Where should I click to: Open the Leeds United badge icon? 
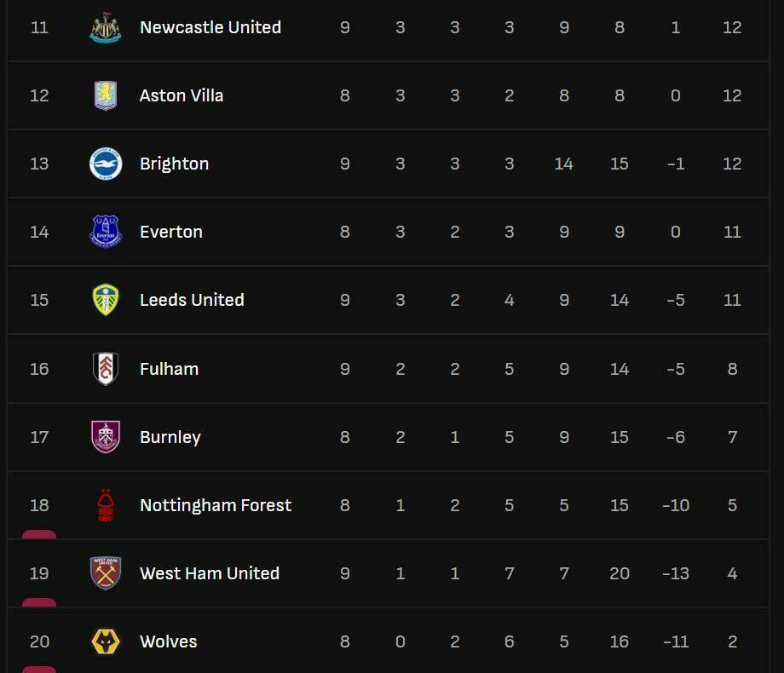pos(106,300)
